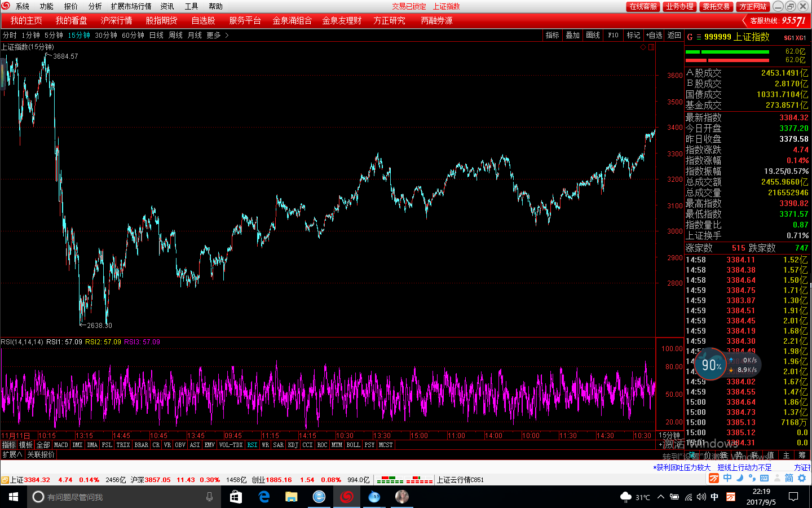Click the orange icon before 上证 in status bar
The width and height of the screenshot is (812, 508).
5,480
